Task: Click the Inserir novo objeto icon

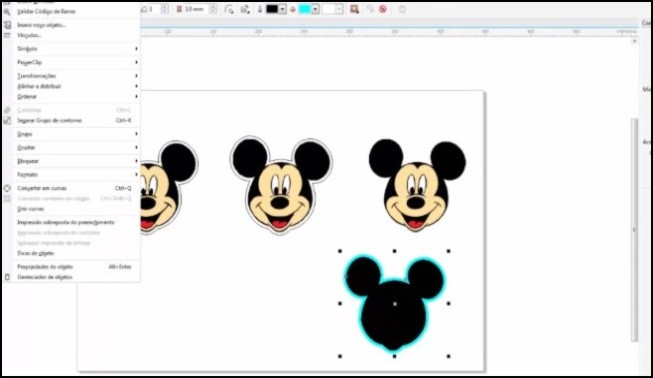Action: [x=7, y=25]
